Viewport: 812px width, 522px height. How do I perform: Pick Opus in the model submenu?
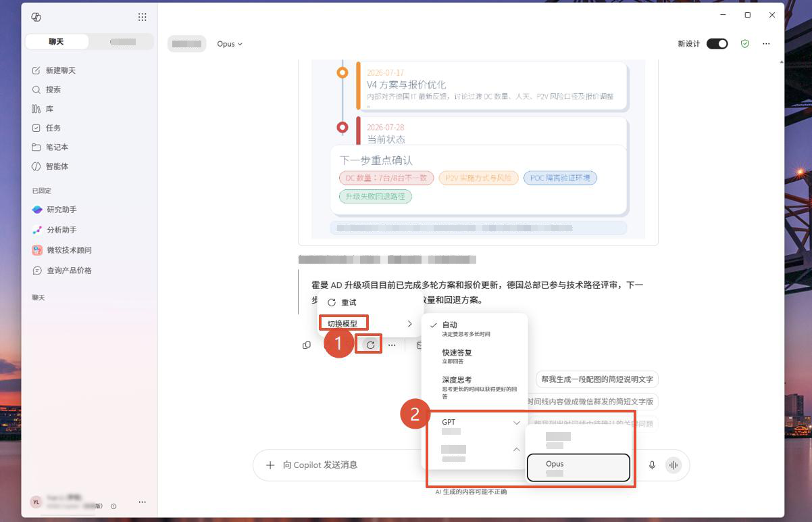(578, 467)
